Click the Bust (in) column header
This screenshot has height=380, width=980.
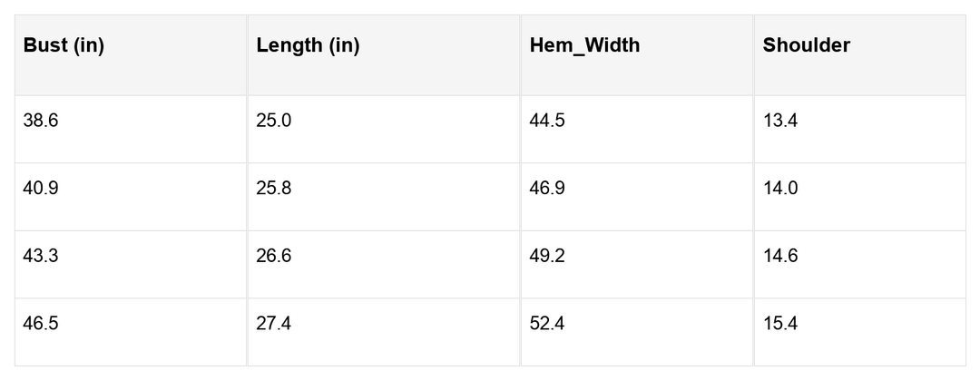pyautogui.click(x=64, y=45)
